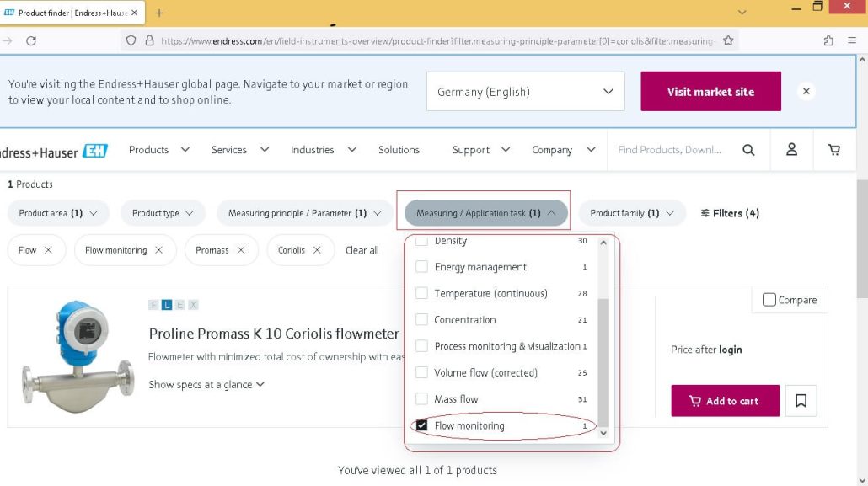Image resolution: width=868 pixels, height=486 pixels.
Task: Expand the Product family filter
Action: [632, 213]
